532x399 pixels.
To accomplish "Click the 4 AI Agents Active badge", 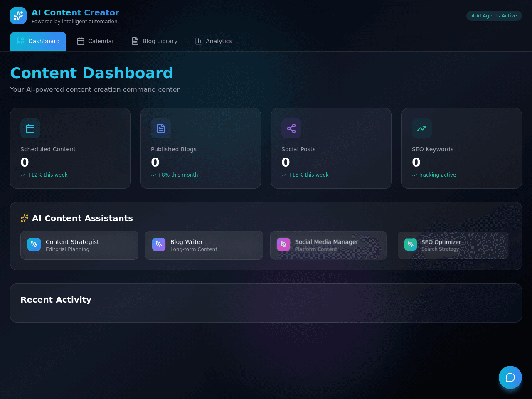I will coord(494,16).
